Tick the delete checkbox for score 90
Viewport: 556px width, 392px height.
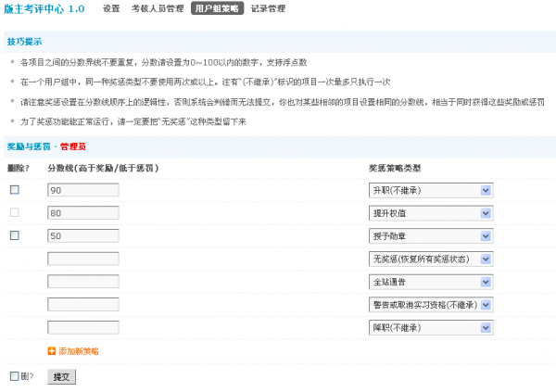click(15, 190)
